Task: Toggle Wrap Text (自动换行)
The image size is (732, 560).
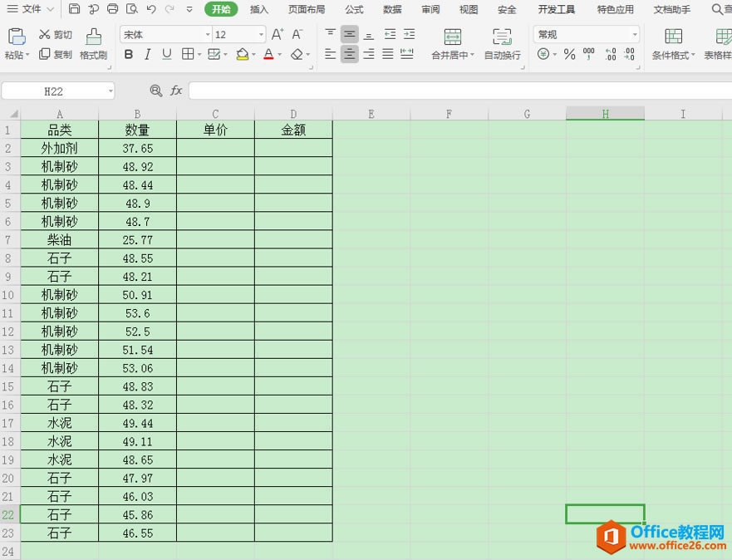Action: pyautogui.click(x=503, y=43)
